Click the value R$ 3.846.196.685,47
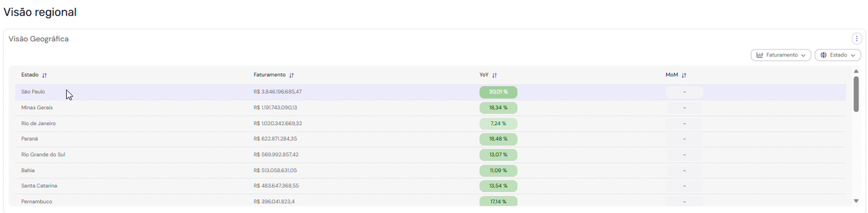The image size is (868, 213). pyautogui.click(x=278, y=92)
